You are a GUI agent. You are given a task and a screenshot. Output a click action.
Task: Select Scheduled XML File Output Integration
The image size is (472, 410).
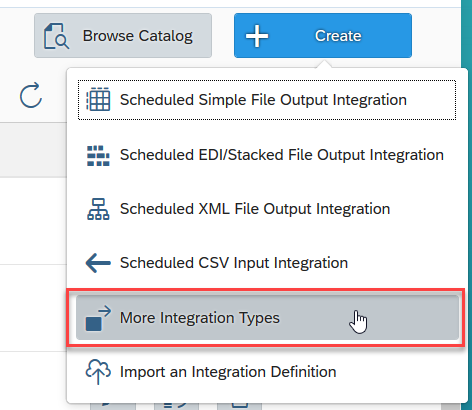click(x=255, y=209)
